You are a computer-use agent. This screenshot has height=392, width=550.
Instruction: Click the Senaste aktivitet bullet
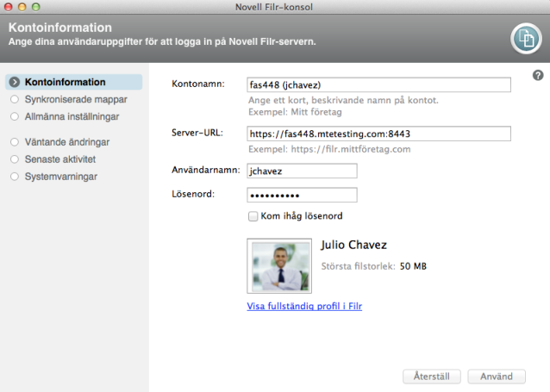pyautogui.click(x=15, y=159)
